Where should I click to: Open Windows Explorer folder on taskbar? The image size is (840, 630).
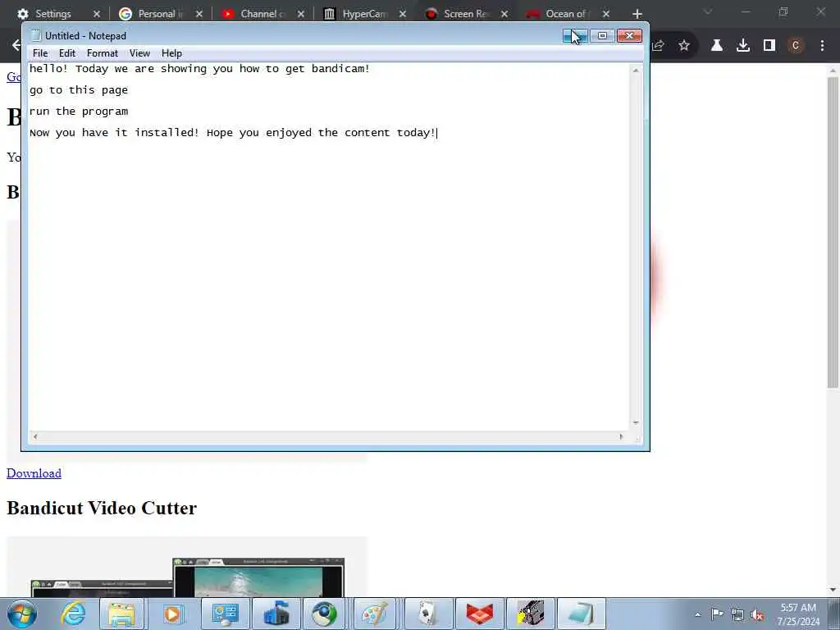(x=121, y=614)
